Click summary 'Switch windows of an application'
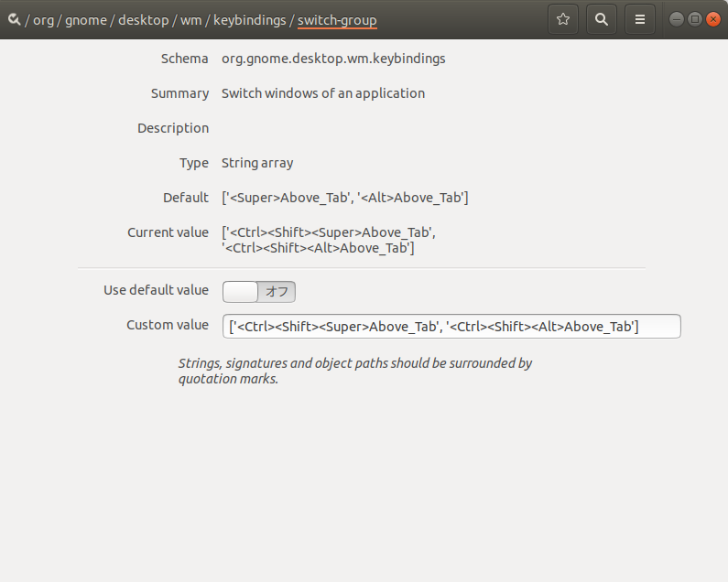This screenshot has height=582, width=728. tap(323, 93)
